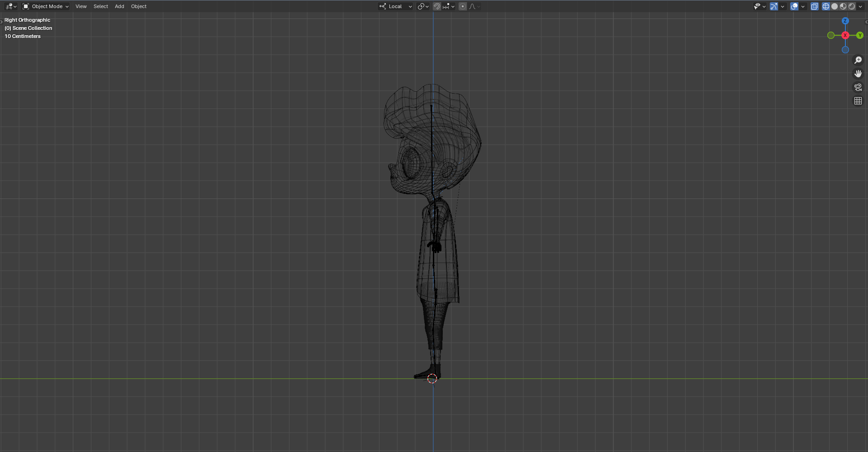Open the transform pivot point dropdown
The width and height of the screenshot is (868, 452).
tap(423, 6)
